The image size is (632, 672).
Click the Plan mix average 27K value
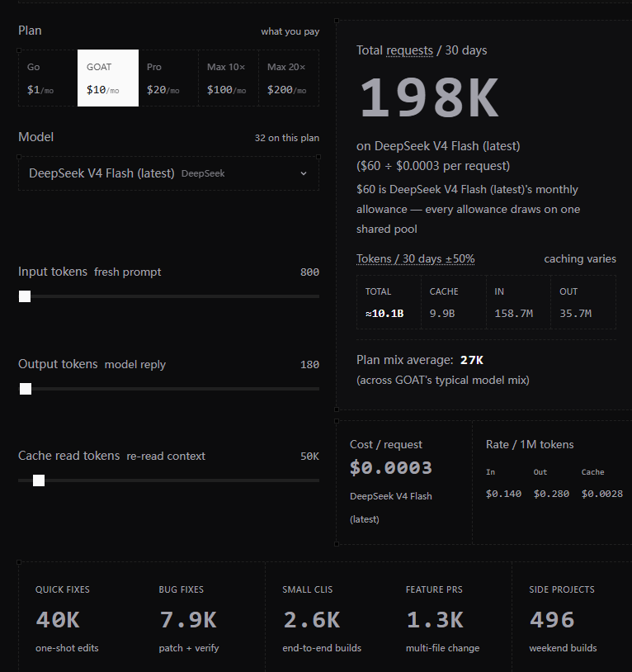(x=472, y=360)
